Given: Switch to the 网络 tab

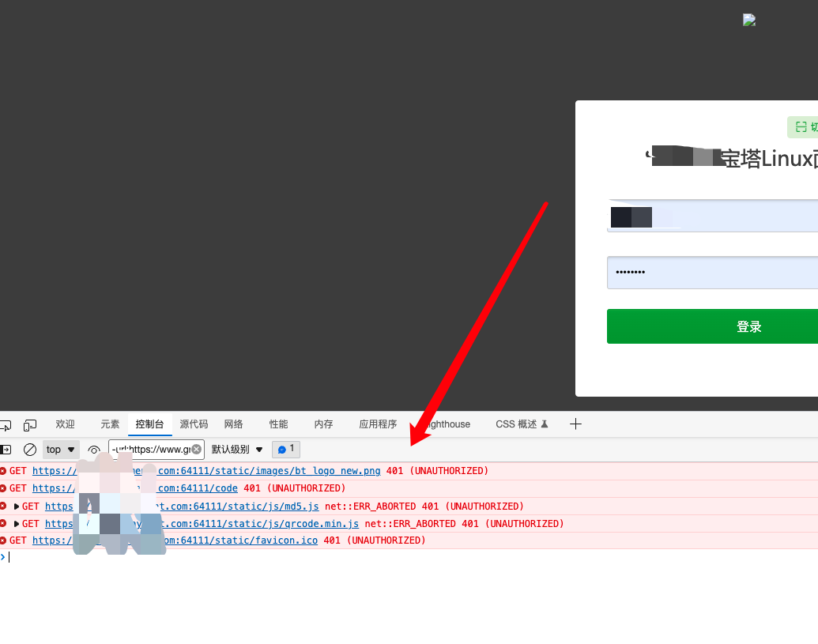Looking at the screenshot, I should (x=234, y=424).
